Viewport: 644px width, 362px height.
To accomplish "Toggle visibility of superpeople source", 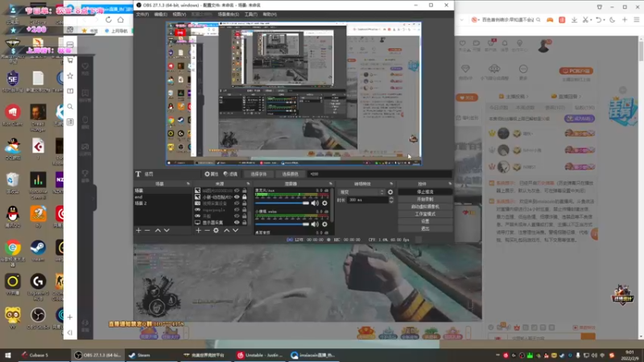I will click(237, 210).
